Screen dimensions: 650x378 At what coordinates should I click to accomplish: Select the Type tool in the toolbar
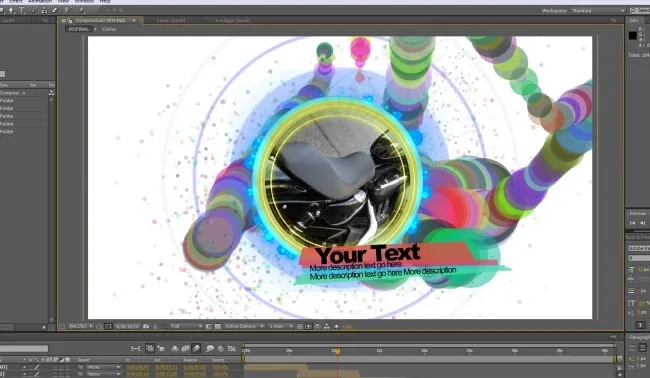22,10
